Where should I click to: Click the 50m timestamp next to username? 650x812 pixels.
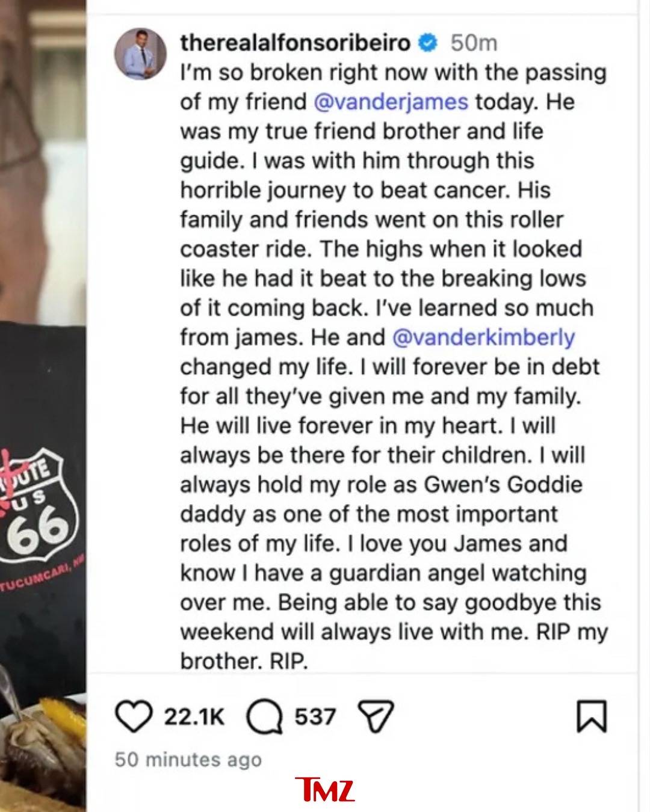(x=474, y=43)
